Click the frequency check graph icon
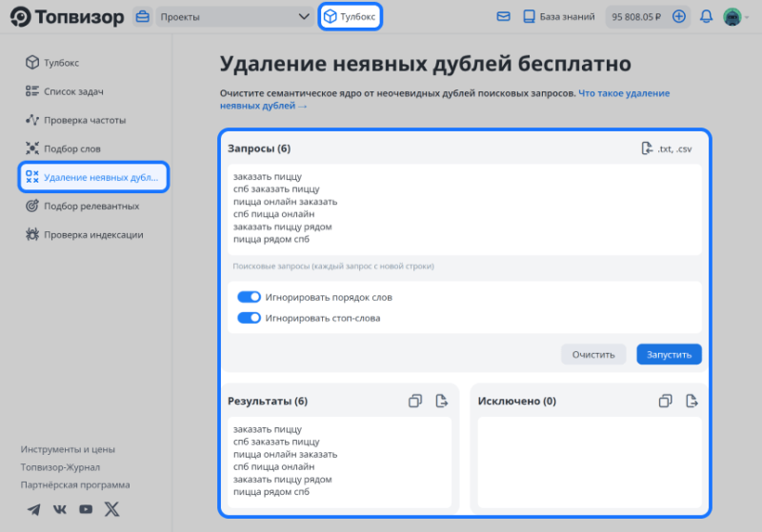762x532 pixels. pos(32,119)
